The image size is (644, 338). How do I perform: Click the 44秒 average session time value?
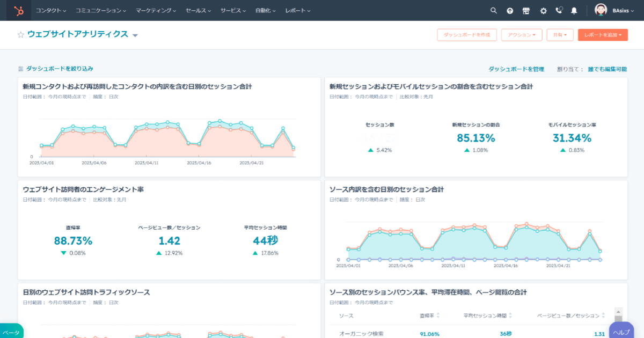pyautogui.click(x=266, y=241)
